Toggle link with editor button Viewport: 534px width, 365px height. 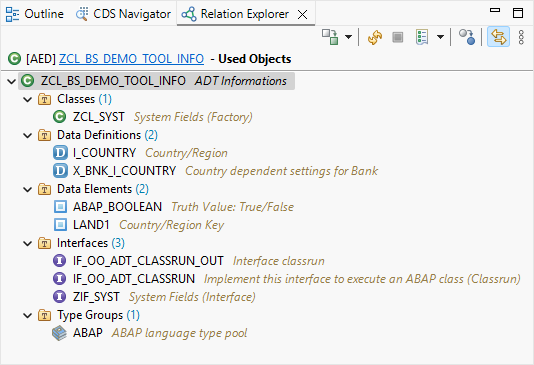point(498,37)
